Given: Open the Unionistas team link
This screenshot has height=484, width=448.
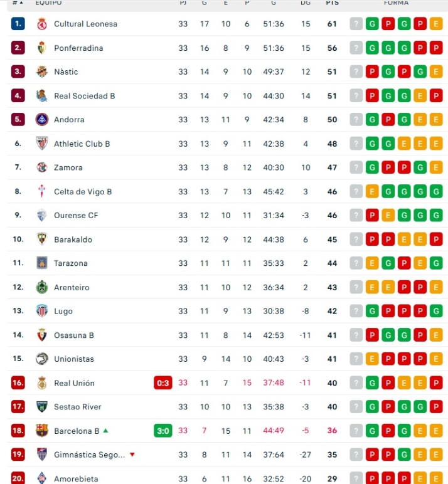Looking at the screenshot, I should pyautogui.click(x=74, y=359).
